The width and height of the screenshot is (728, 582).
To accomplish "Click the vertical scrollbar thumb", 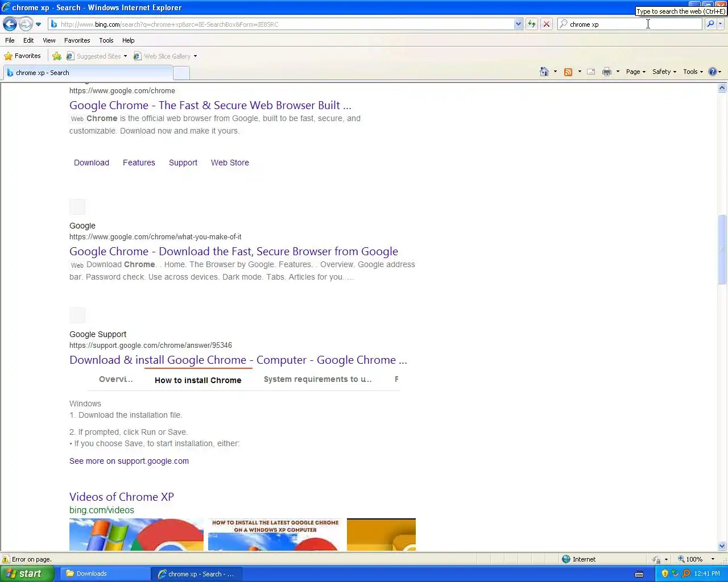I will coord(722,250).
